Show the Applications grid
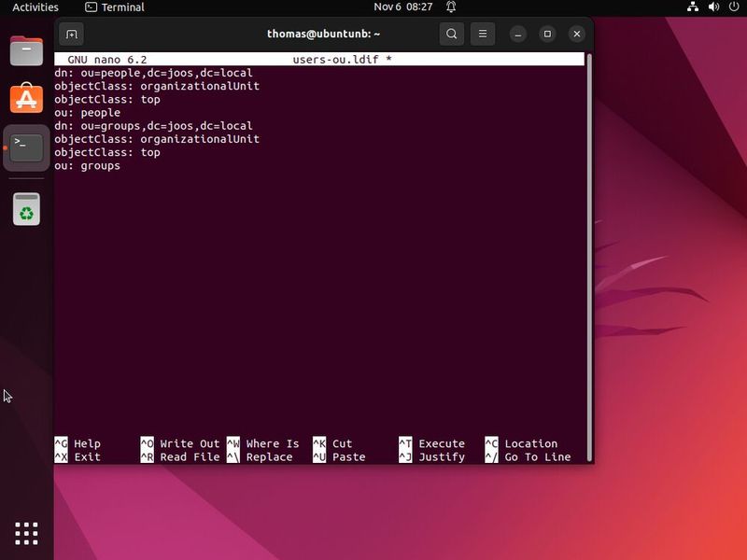Viewport: 747px width, 560px height. click(x=25, y=533)
